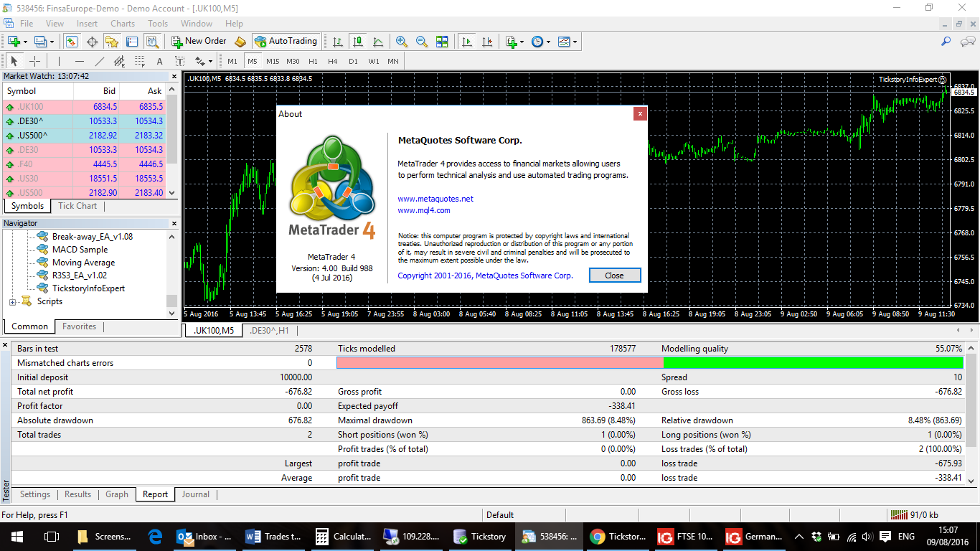This screenshot has height=551, width=980.
Task: Switch timeframe to M30
Action: click(293, 61)
